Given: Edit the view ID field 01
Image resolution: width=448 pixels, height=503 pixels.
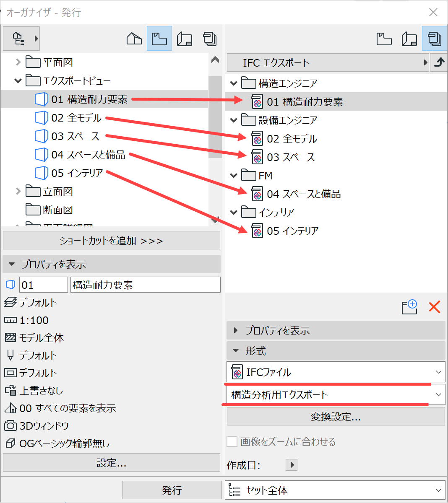Looking at the screenshot, I should 44,285.
